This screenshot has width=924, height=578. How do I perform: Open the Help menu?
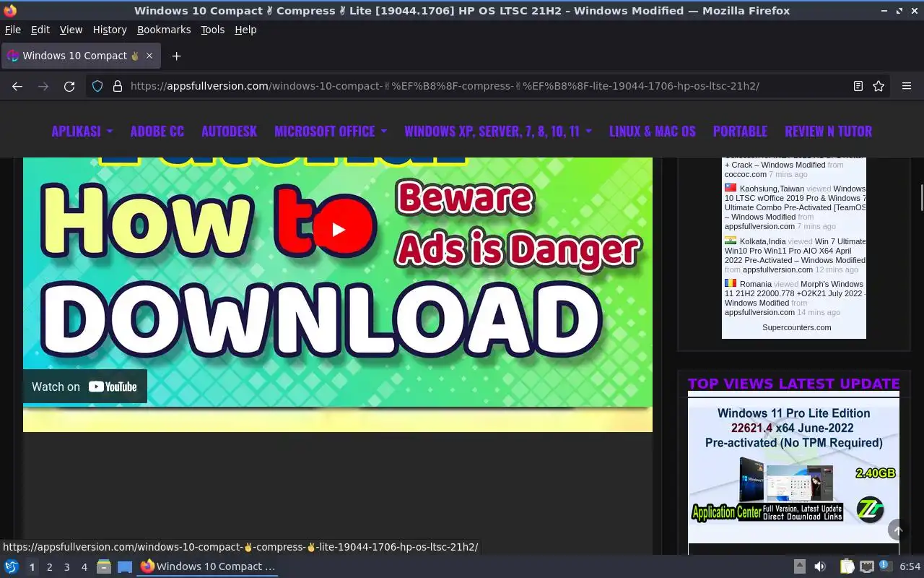tap(245, 30)
